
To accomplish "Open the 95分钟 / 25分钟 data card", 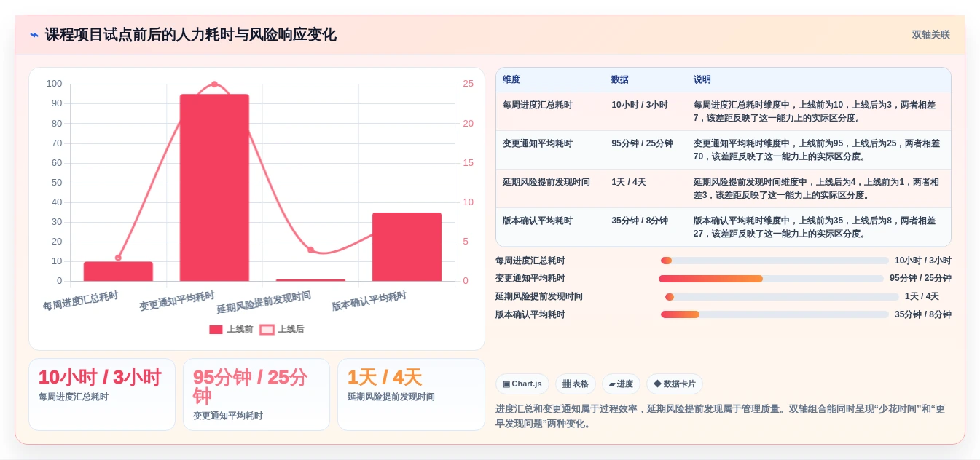I will click(256, 394).
